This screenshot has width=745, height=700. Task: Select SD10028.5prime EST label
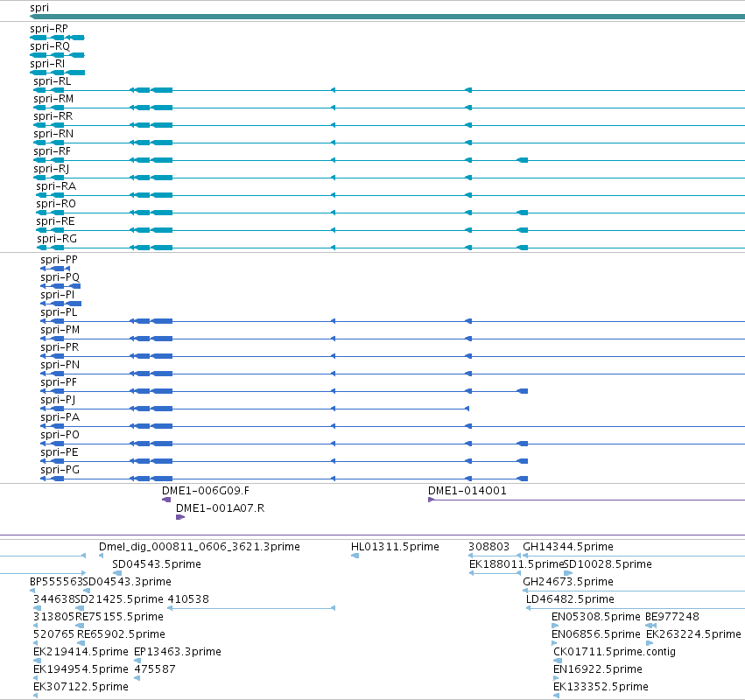tap(608, 564)
